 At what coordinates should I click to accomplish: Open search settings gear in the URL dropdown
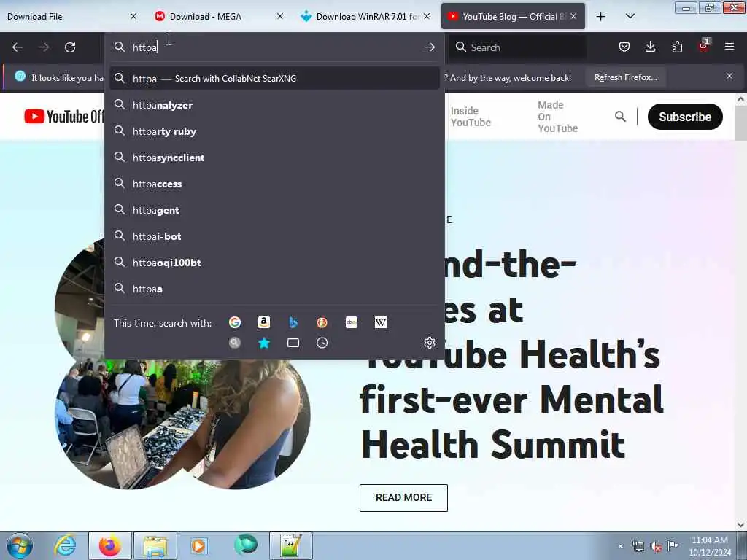click(429, 343)
